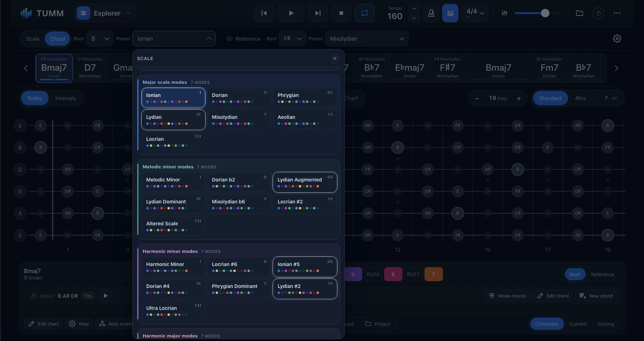
Task: Toggle the metronome
Action: pyautogui.click(x=431, y=13)
